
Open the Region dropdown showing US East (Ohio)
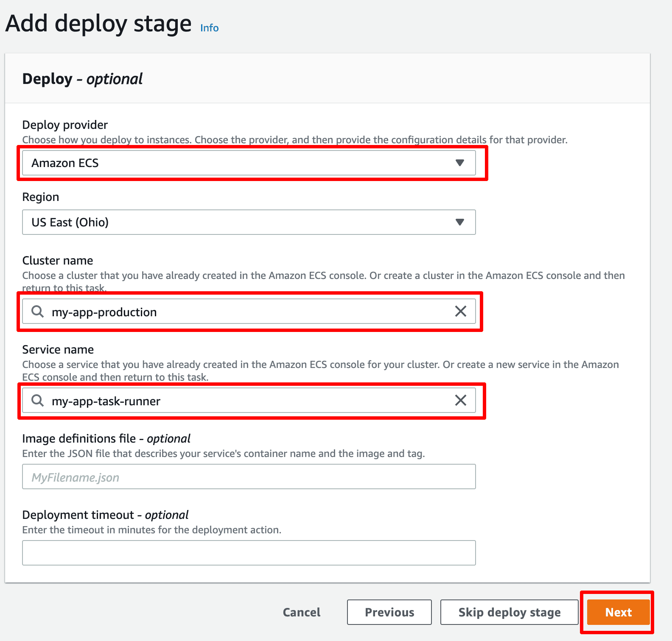coord(249,222)
